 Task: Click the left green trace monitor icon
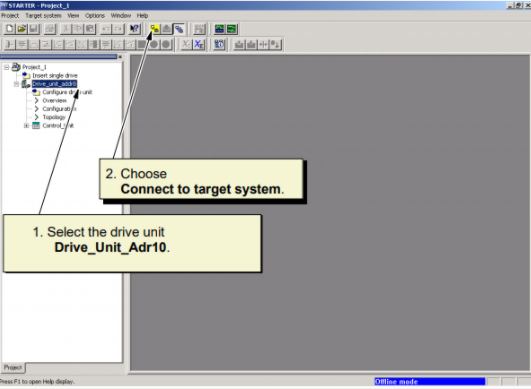[x=219, y=29]
